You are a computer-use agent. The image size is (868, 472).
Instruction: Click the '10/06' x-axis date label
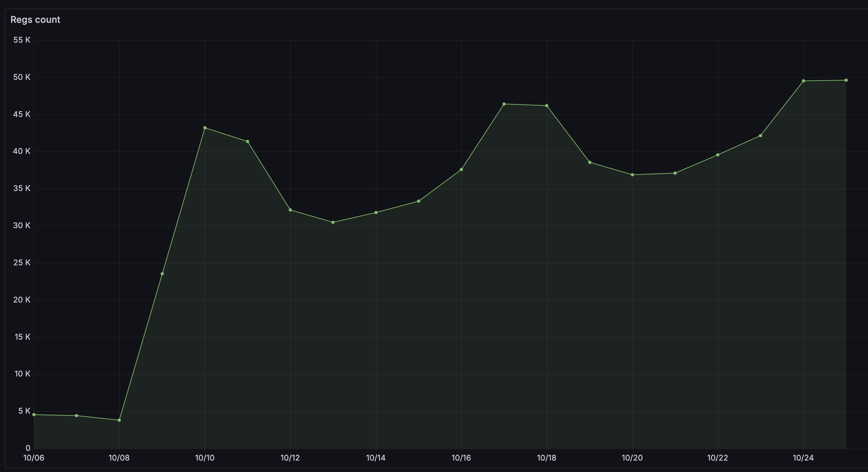pyautogui.click(x=34, y=458)
